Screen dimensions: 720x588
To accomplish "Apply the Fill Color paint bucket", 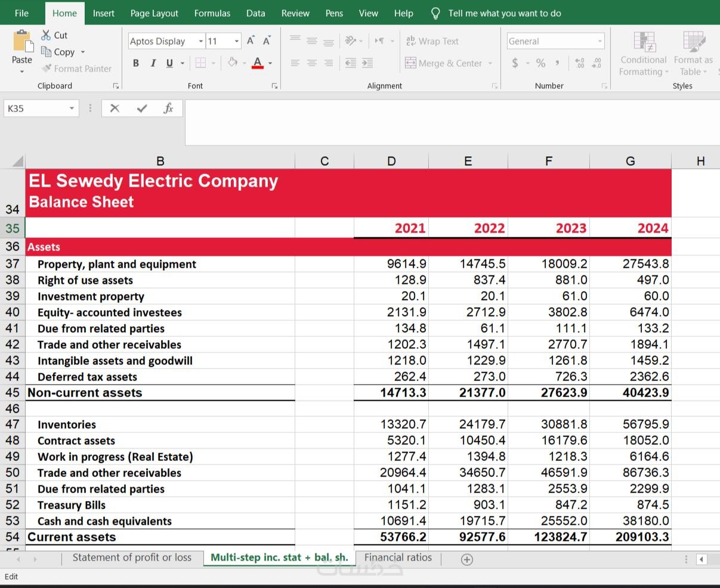I will [233, 62].
